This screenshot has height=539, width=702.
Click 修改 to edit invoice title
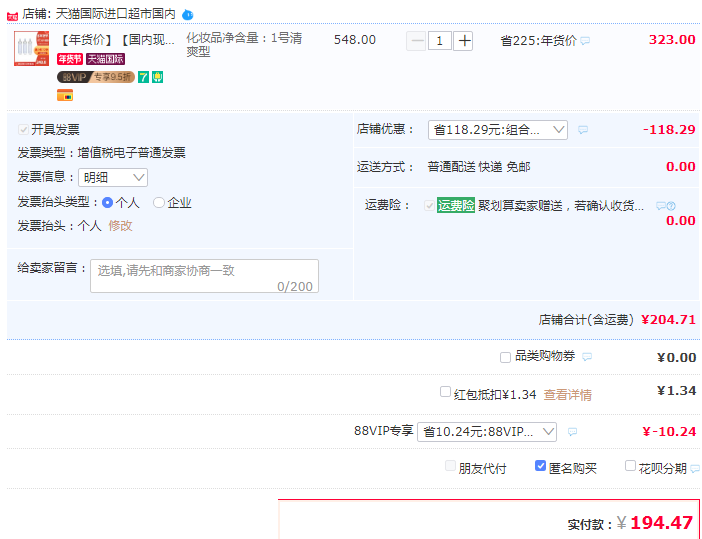click(x=120, y=226)
